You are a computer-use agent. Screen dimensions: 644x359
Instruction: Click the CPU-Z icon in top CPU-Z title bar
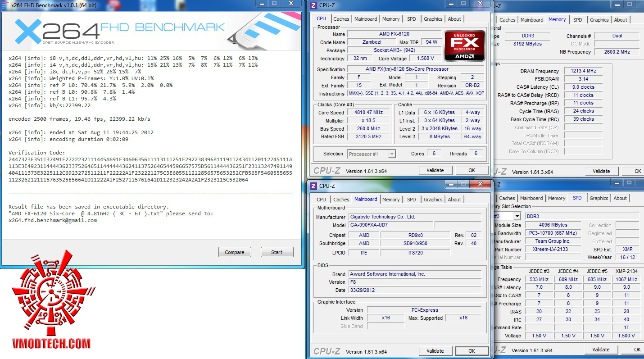point(313,5)
